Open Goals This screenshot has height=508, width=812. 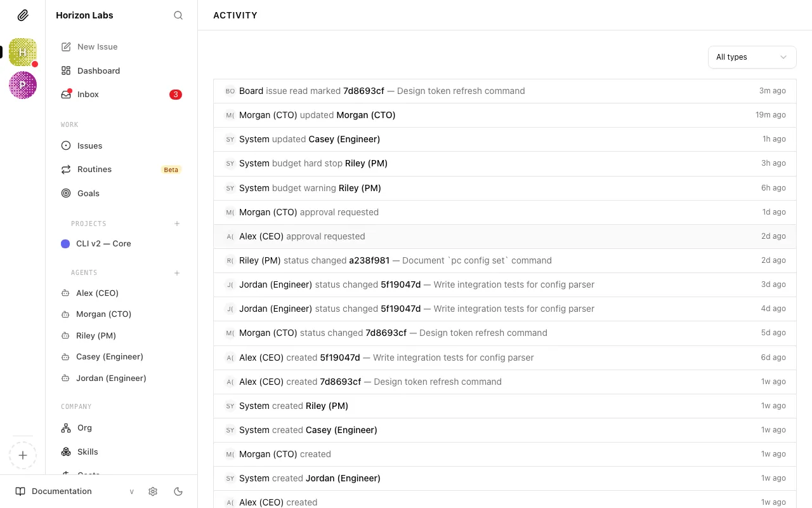pos(121,193)
